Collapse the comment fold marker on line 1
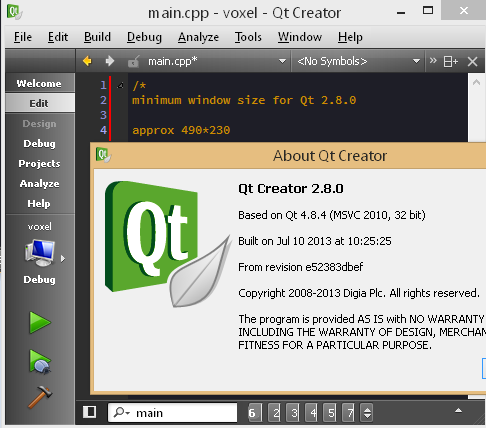 120,86
